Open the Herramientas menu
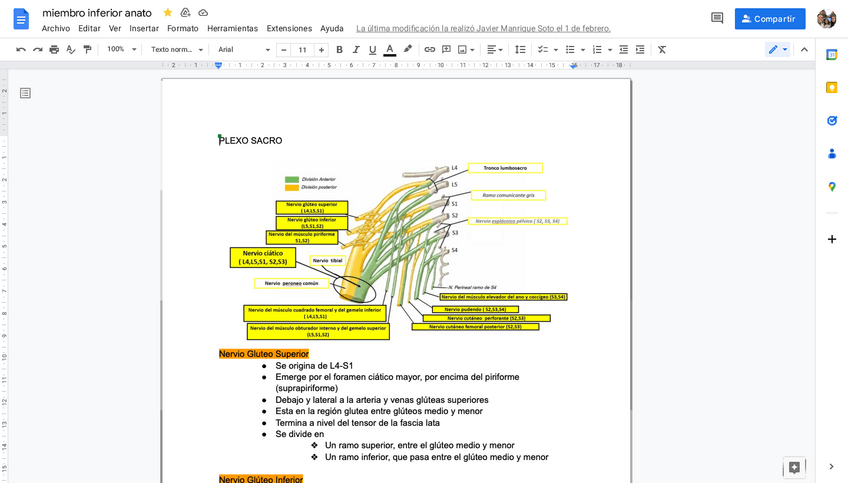Viewport: 848px width, 483px height. tap(232, 28)
